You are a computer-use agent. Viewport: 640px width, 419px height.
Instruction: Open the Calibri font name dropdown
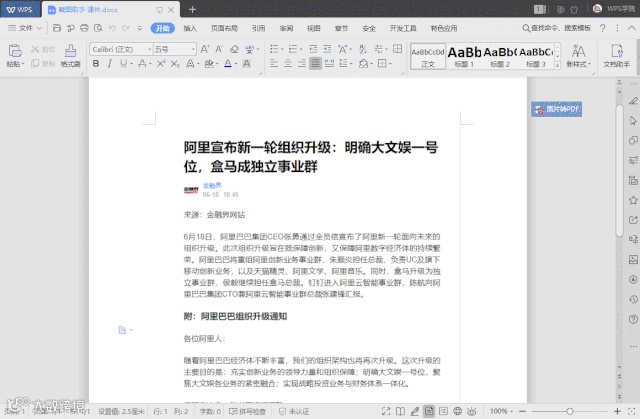149,49
